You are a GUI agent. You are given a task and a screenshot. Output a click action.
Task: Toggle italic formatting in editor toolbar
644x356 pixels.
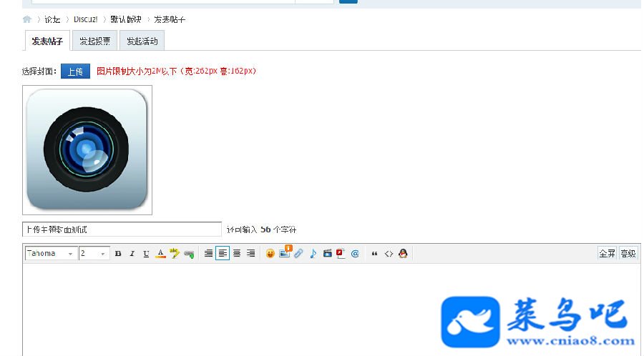[132, 254]
